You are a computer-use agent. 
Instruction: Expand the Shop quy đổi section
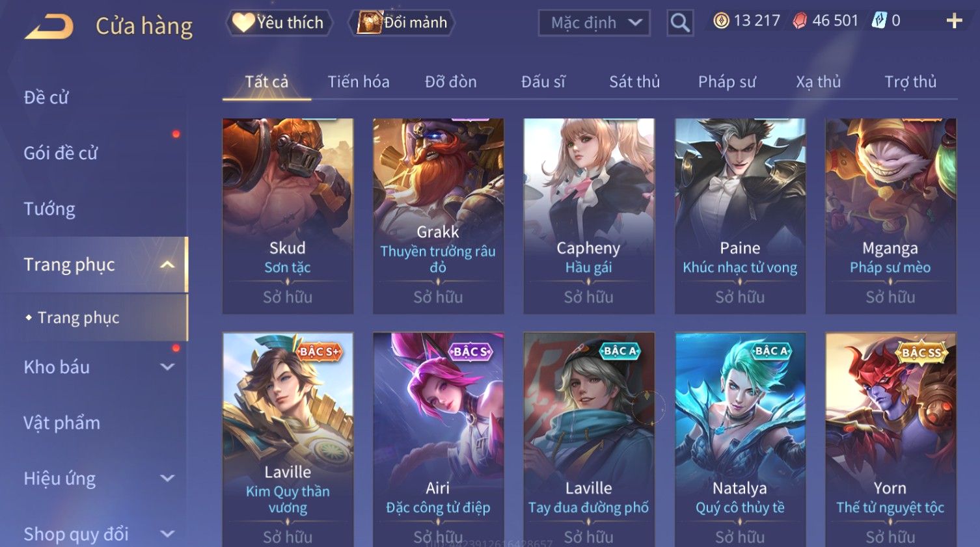[167, 534]
